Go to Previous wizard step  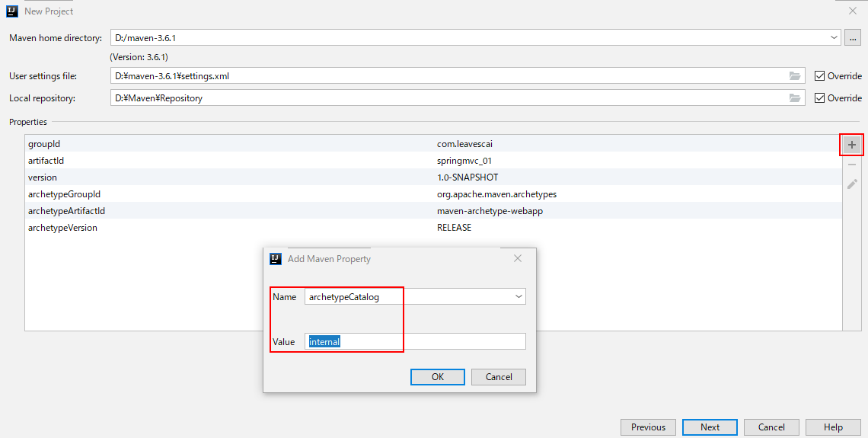pyautogui.click(x=648, y=427)
